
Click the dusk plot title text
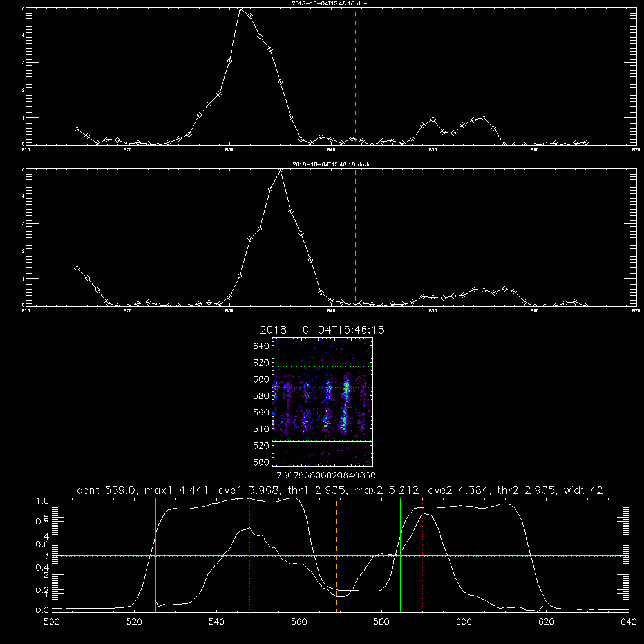331,164
